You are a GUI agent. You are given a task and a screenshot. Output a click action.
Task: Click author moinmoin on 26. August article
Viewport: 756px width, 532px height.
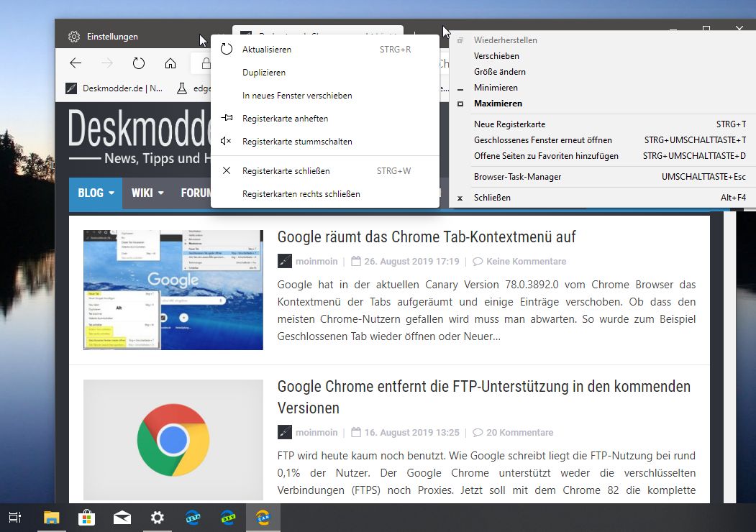[x=316, y=262]
